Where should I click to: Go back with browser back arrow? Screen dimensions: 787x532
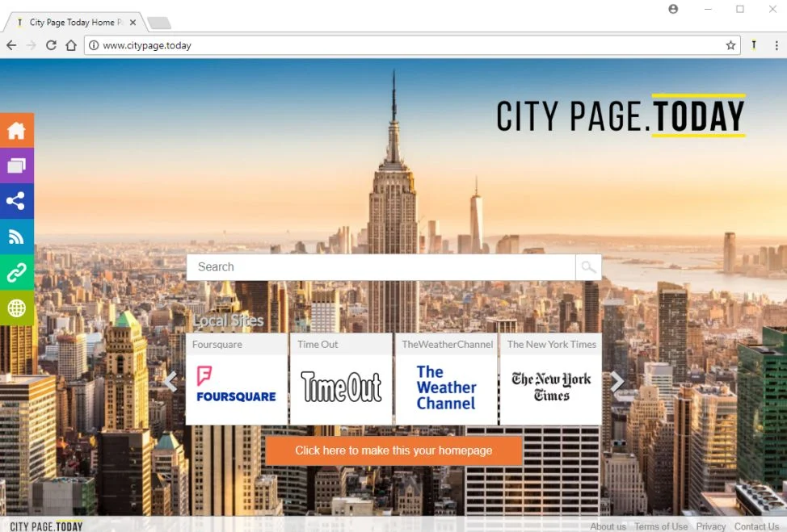[x=11, y=46]
